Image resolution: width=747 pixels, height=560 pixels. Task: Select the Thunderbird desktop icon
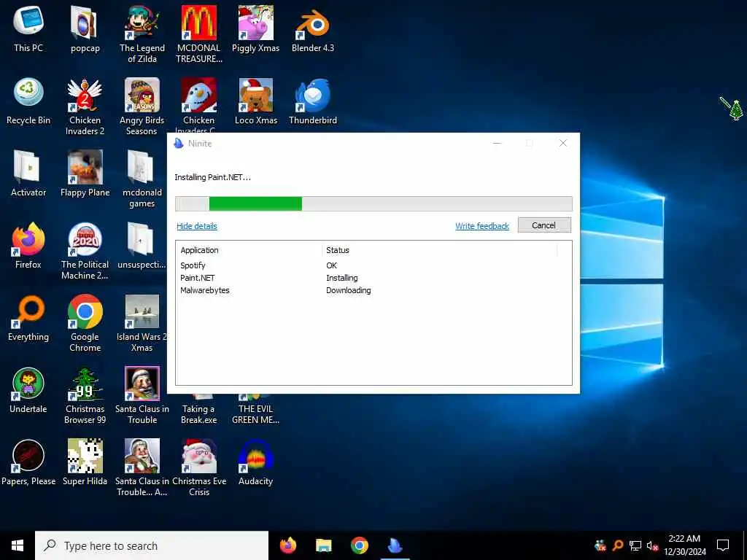[x=312, y=101]
